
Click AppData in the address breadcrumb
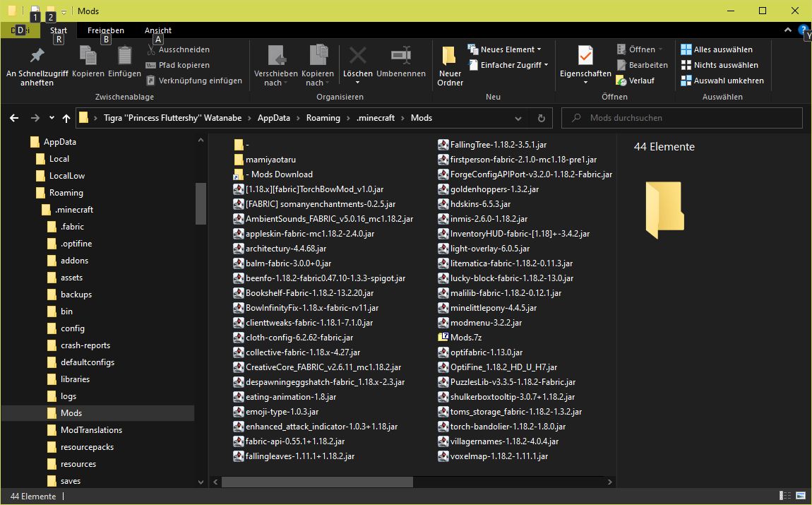[273, 118]
